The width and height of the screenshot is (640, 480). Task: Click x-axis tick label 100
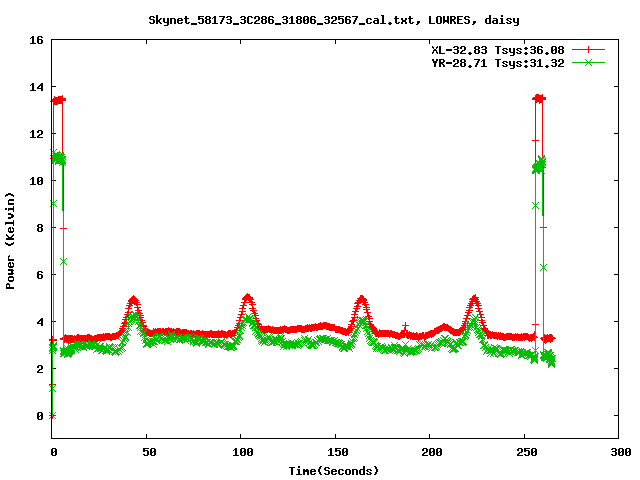(243, 452)
